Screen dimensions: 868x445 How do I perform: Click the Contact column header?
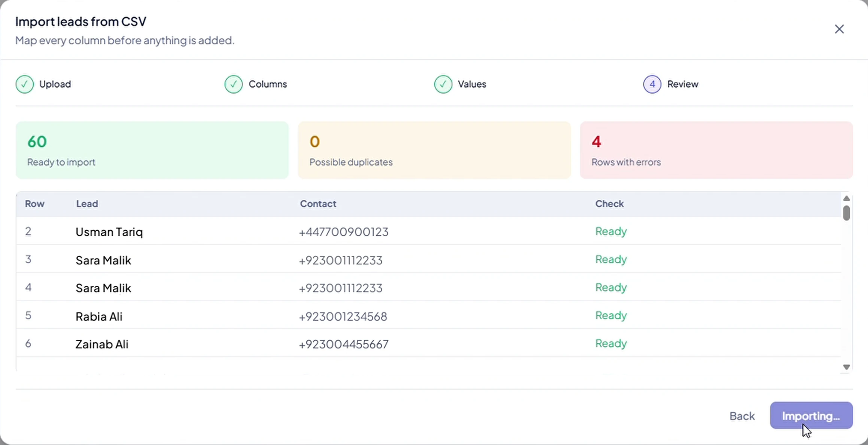[318, 204]
